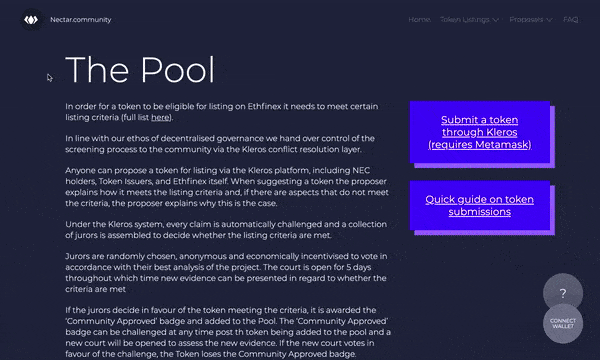
Task: Click the paragraph starting 'Jurors are randomly chosen'
Action: (226, 272)
